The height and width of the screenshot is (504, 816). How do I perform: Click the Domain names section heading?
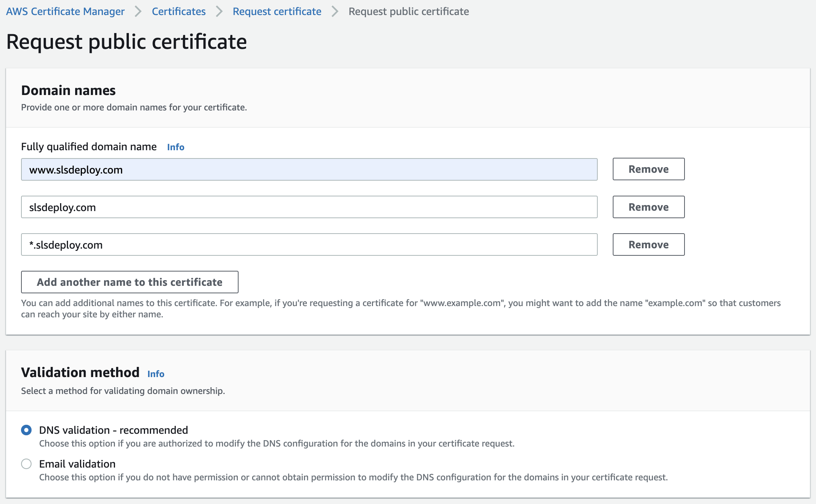pyautogui.click(x=68, y=91)
